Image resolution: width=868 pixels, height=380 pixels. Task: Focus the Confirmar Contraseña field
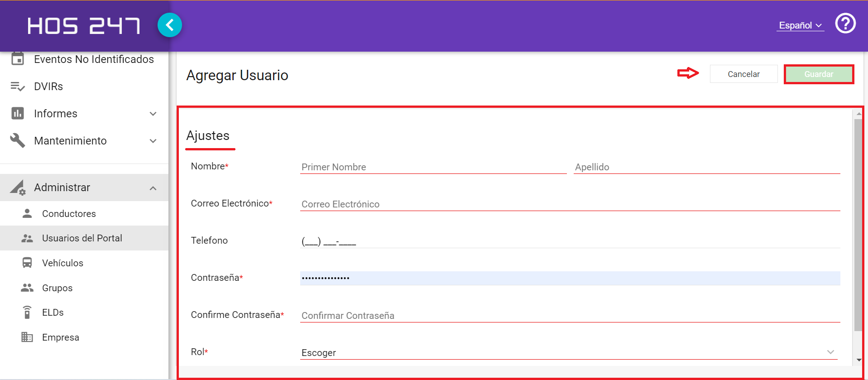[570, 315]
